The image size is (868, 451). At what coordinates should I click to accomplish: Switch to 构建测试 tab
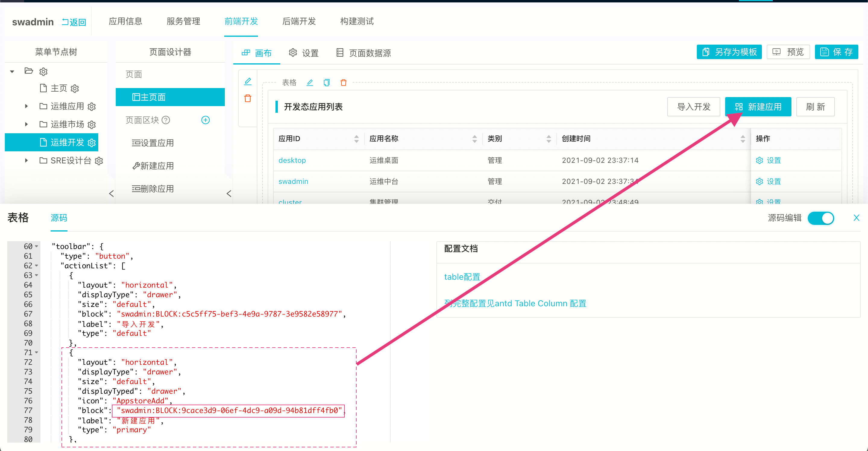[x=357, y=21]
